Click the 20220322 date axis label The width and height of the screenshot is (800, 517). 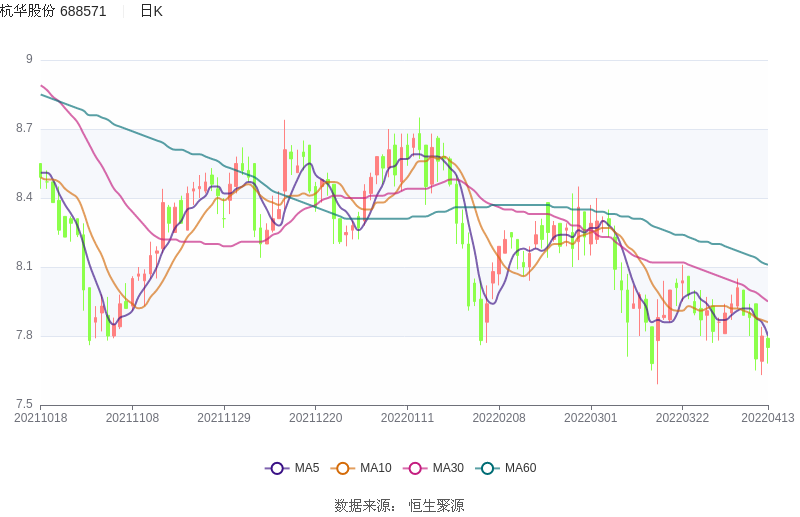(x=682, y=418)
